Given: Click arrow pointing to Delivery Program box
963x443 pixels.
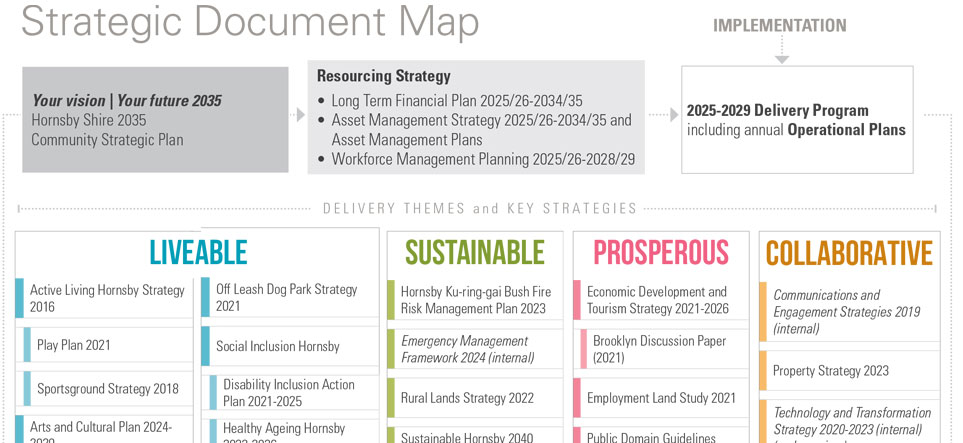Looking at the screenshot, I should pos(664,115).
